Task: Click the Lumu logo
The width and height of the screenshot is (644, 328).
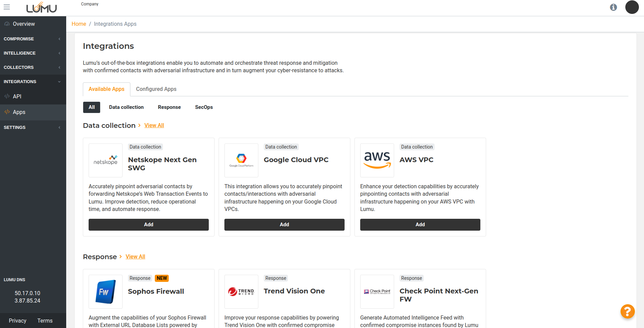Action: [41, 7]
